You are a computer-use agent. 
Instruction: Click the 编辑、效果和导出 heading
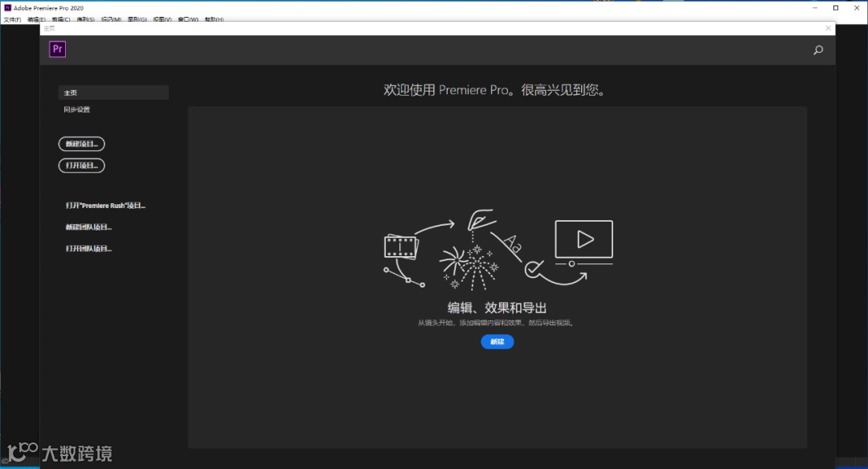497,308
